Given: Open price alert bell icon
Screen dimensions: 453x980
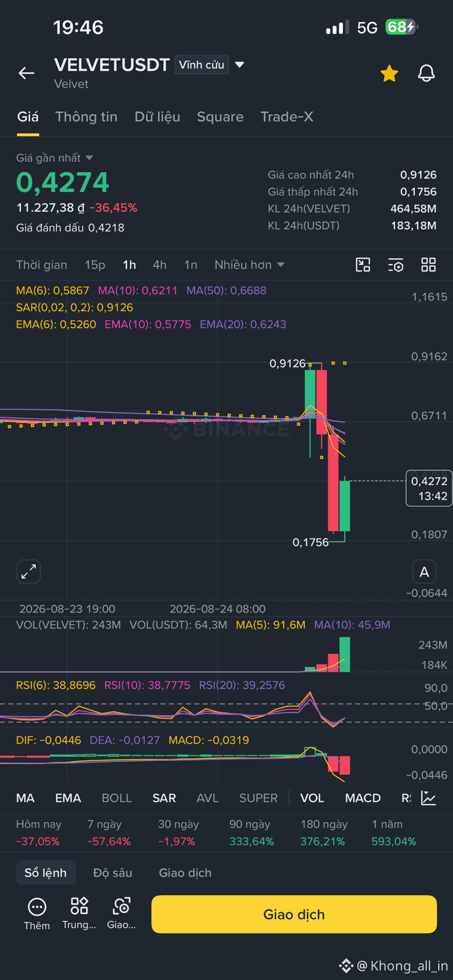Looking at the screenshot, I should point(426,73).
